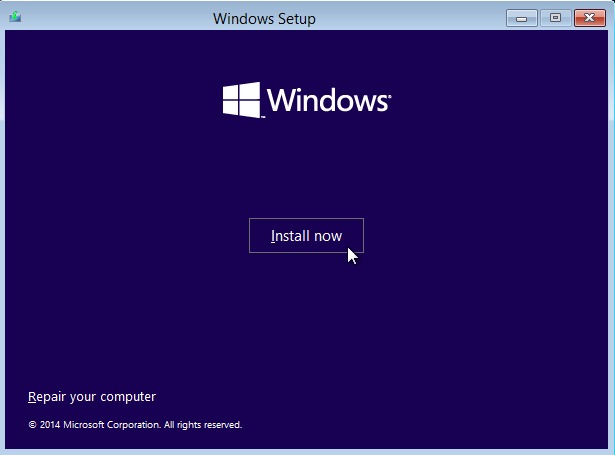Screen dimensions: 615x455
Task: Click the Windows Setup title bar icon
Action: point(14,17)
